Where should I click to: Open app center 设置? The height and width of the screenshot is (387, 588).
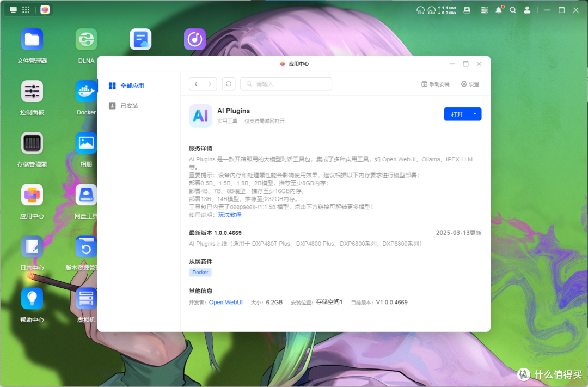[x=470, y=84]
